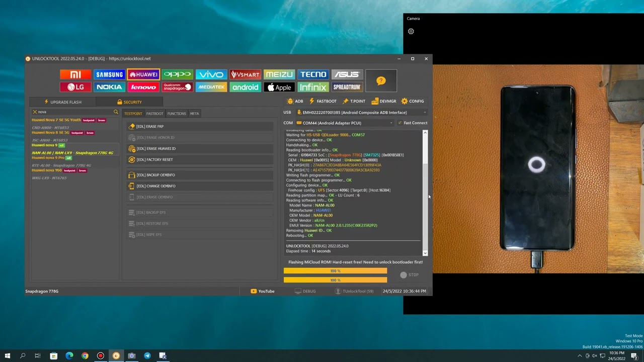The width and height of the screenshot is (644, 362).
Task: Open the top-right Fastboot toolbar button
Action: pos(323,101)
